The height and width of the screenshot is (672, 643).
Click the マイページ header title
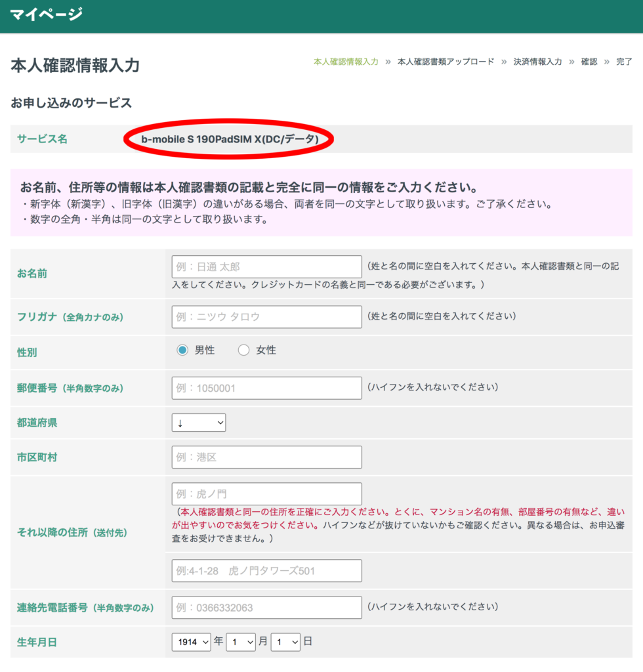[46, 14]
